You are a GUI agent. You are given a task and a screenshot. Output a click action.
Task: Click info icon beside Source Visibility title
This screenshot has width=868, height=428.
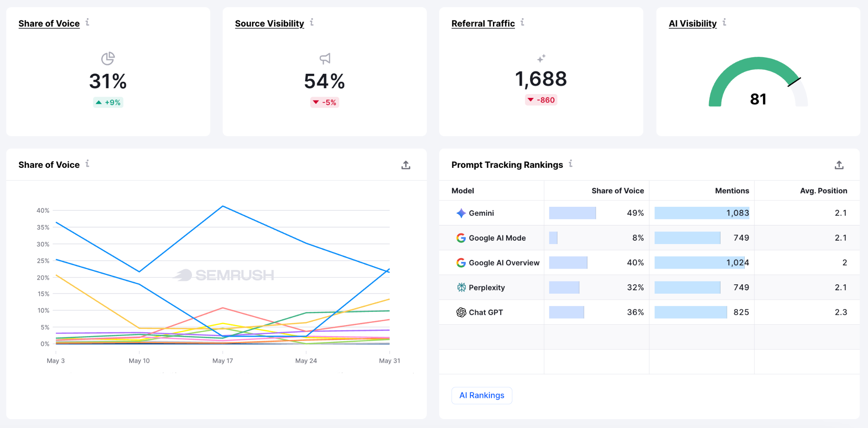(x=312, y=22)
